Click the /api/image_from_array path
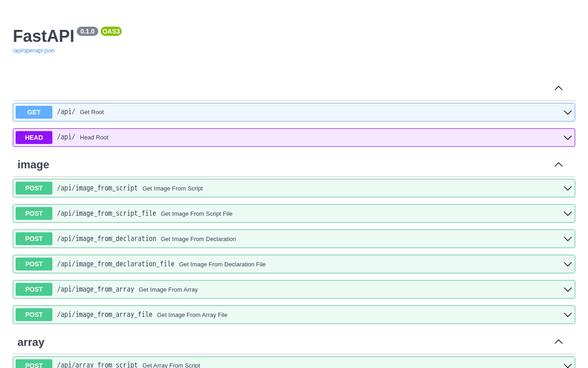 click(96, 289)
